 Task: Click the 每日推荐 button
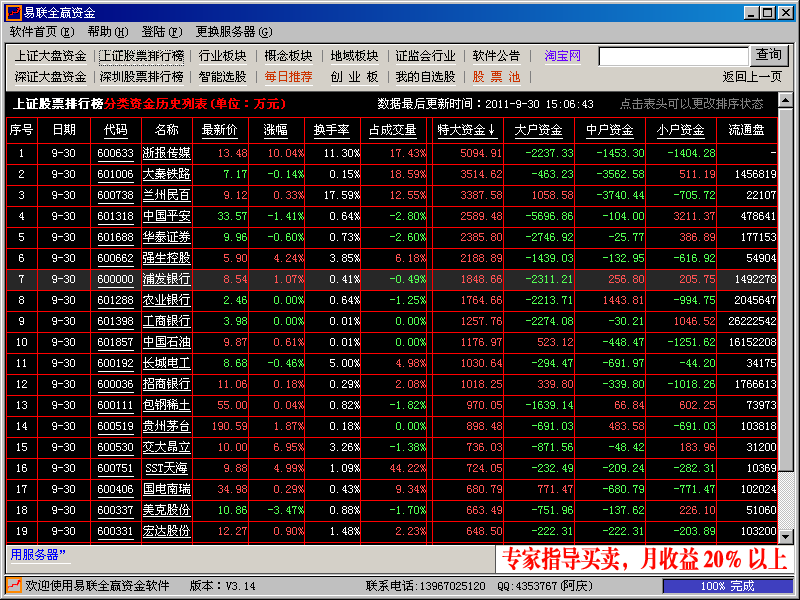[289, 76]
